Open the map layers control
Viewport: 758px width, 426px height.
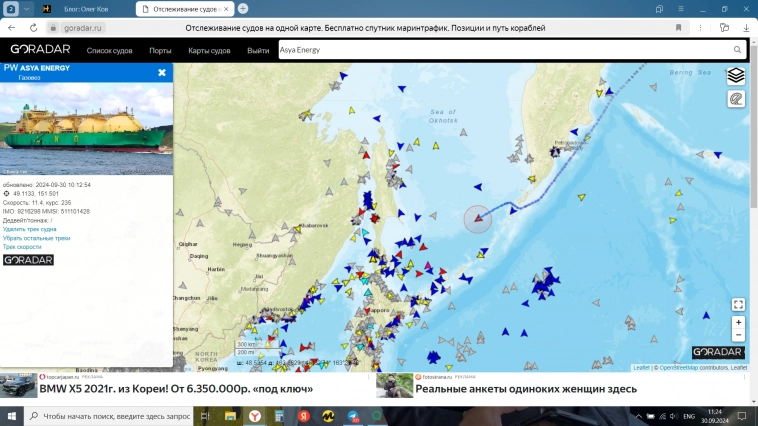pyautogui.click(x=736, y=75)
